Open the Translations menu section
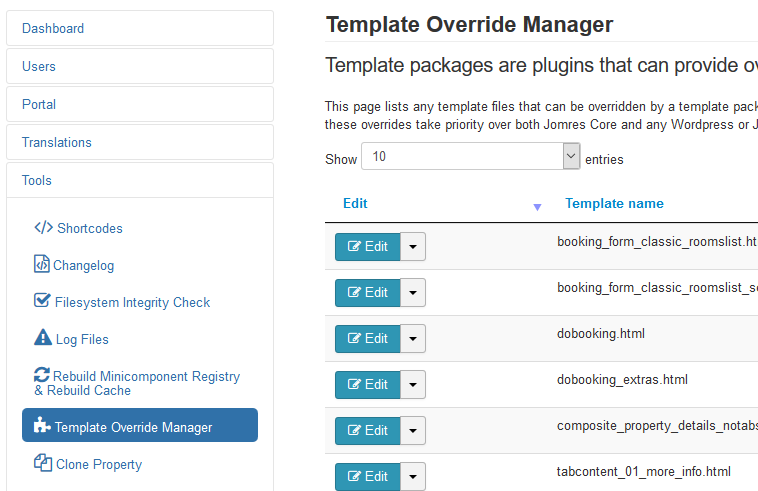The height and width of the screenshot is (491, 758). (140, 143)
